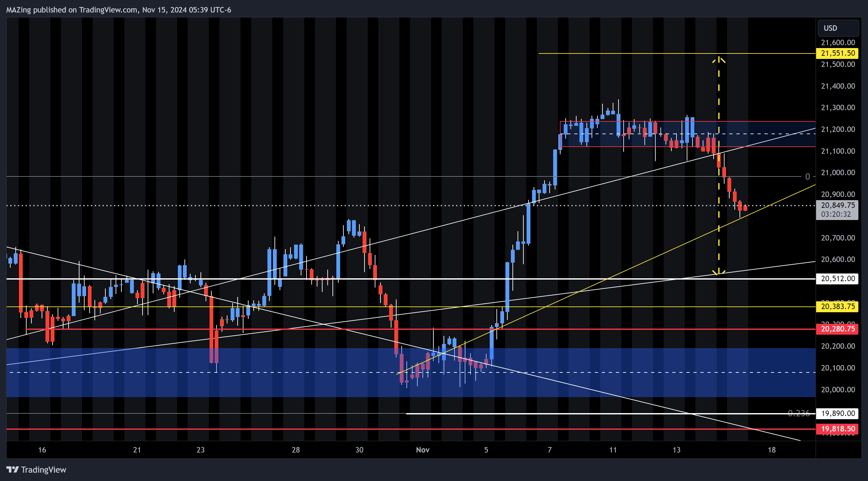Click the 20,512.00 white price label

837,279
